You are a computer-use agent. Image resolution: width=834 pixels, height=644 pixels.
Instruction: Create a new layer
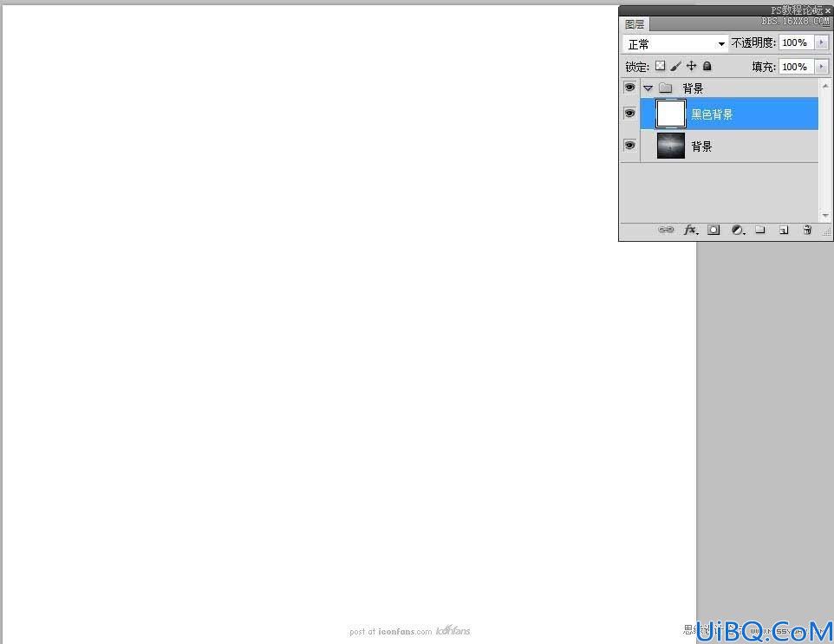click(x=784, y=230)
